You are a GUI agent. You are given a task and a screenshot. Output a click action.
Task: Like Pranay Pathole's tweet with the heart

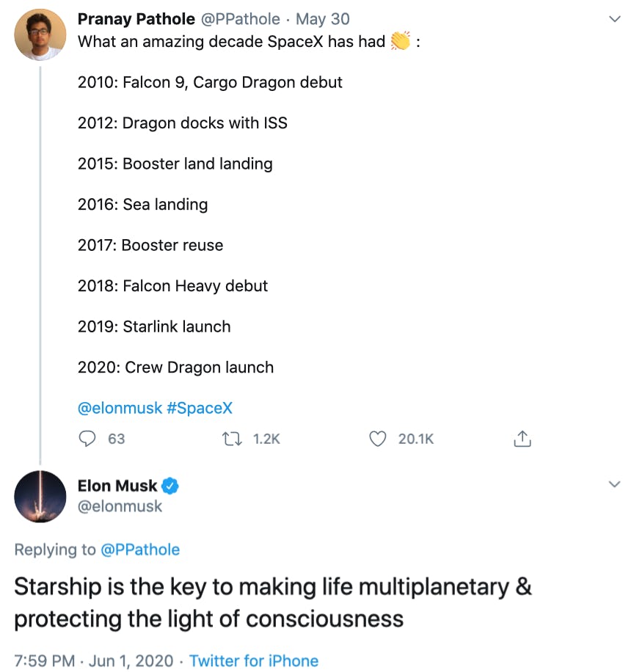(x=377, y=439)
